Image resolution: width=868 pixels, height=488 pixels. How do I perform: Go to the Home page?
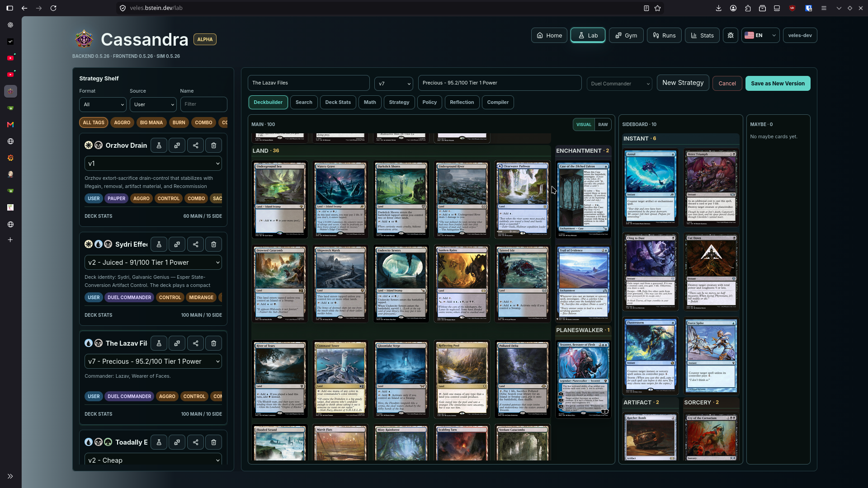549,35
